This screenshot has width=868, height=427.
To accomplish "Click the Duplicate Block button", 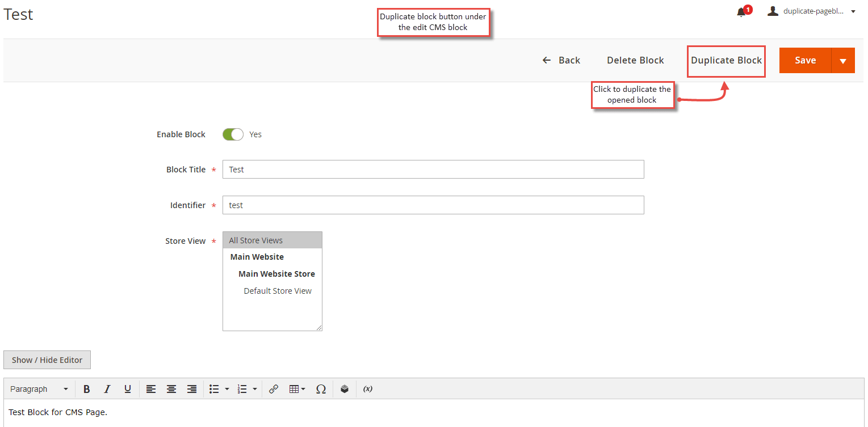I will coord(726,61).
